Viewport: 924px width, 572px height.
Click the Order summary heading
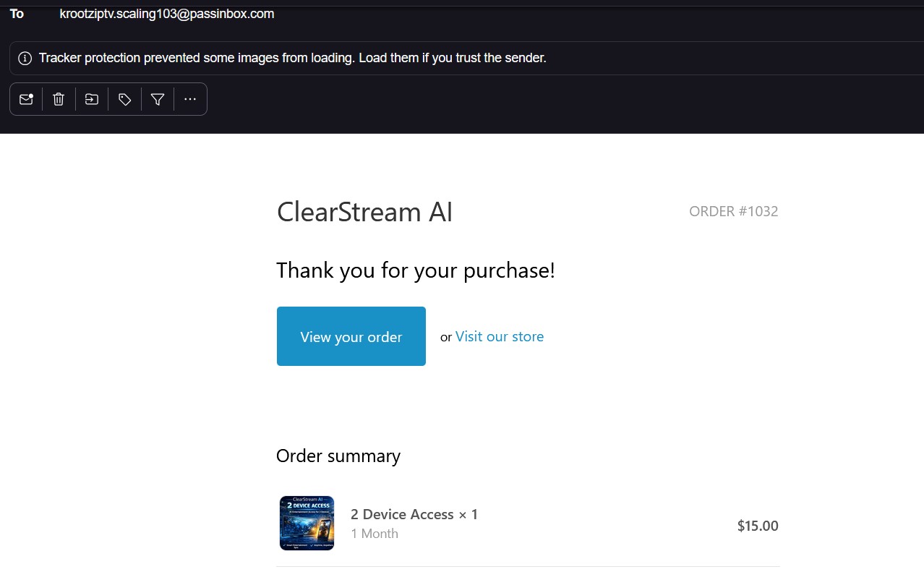338,456
